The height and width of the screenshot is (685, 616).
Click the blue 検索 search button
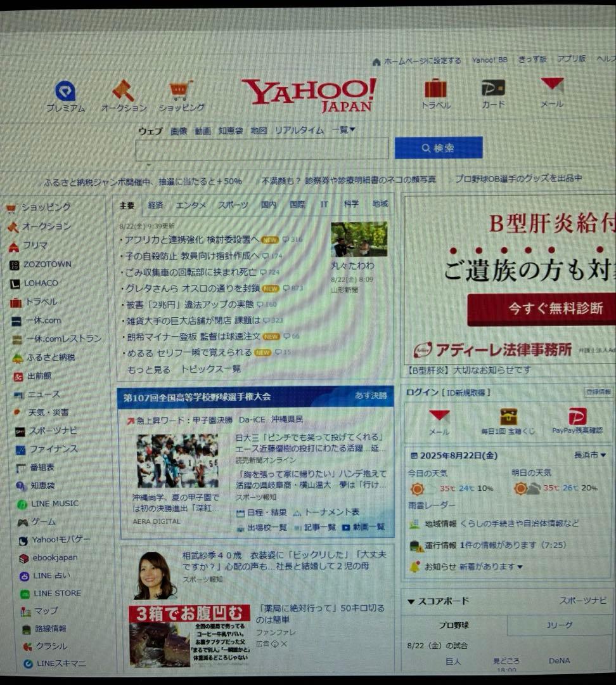(439, 148)
